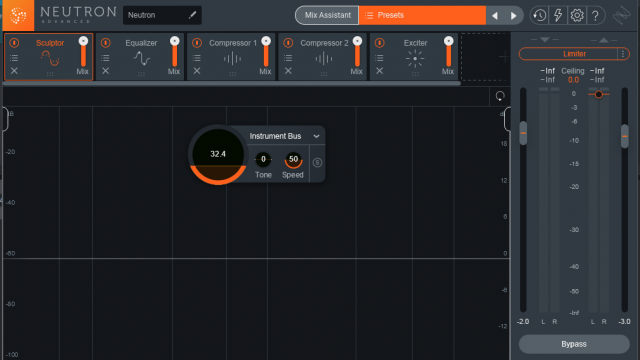
Task: Adjust the Compressor 1 Mix slider
Action: click(x=266, y=51)
